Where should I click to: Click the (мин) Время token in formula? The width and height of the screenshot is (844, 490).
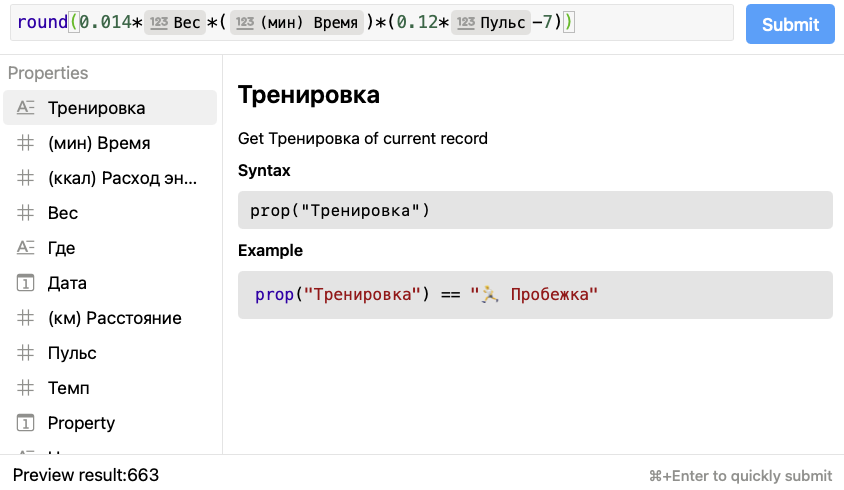pyautogui.click(x=295, y=23)
